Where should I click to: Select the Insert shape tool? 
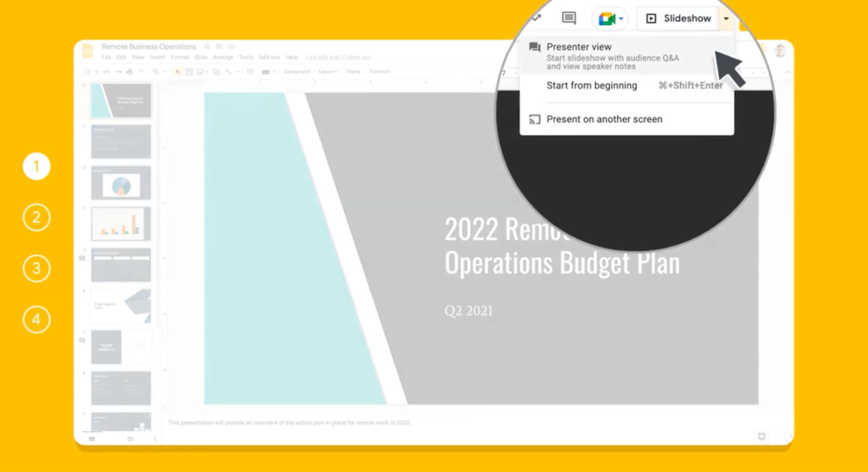[x=215, y=72]
